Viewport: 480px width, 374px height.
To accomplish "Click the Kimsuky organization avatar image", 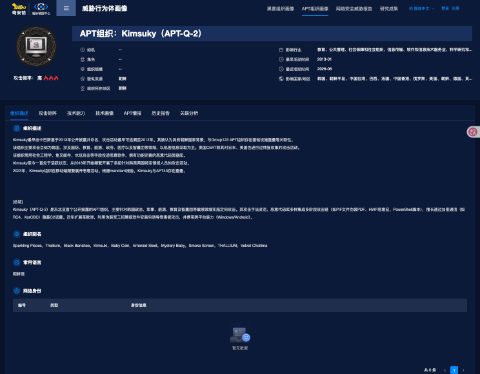I will [x=36, y=46].
